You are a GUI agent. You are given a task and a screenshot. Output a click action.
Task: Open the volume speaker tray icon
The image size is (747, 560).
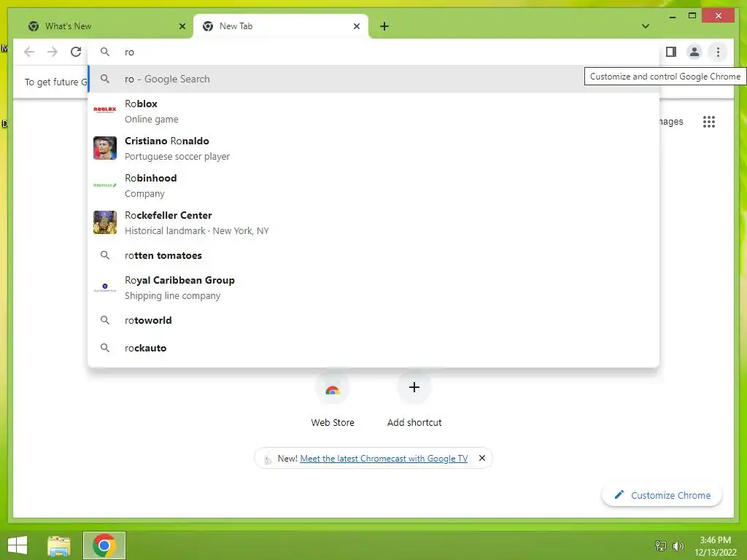(678, 545)
